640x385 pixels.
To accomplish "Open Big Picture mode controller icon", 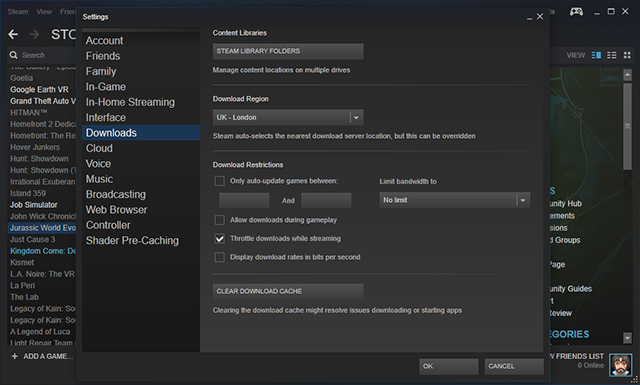I will click(576, 11).
